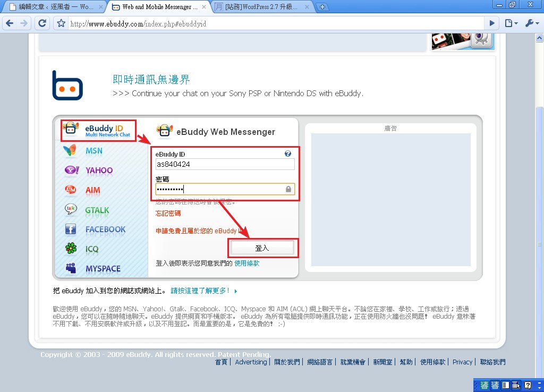Click the browser back arrow
Image resolution: width=544 pixels, height=392 pixels.
[10, 23]
